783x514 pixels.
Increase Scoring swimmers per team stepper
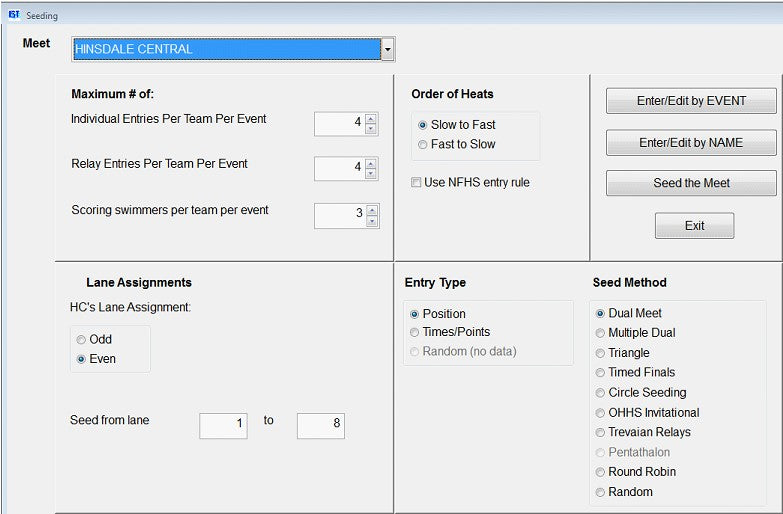coord(371,211)
